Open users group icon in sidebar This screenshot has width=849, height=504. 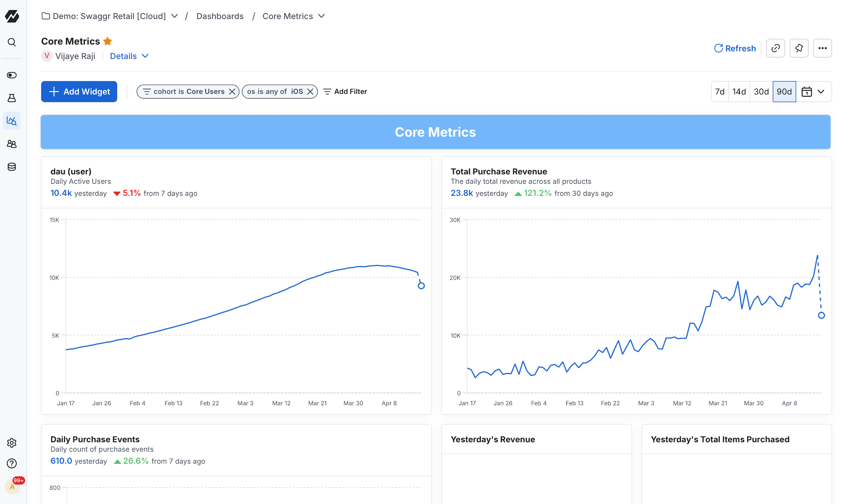point(12,144)
